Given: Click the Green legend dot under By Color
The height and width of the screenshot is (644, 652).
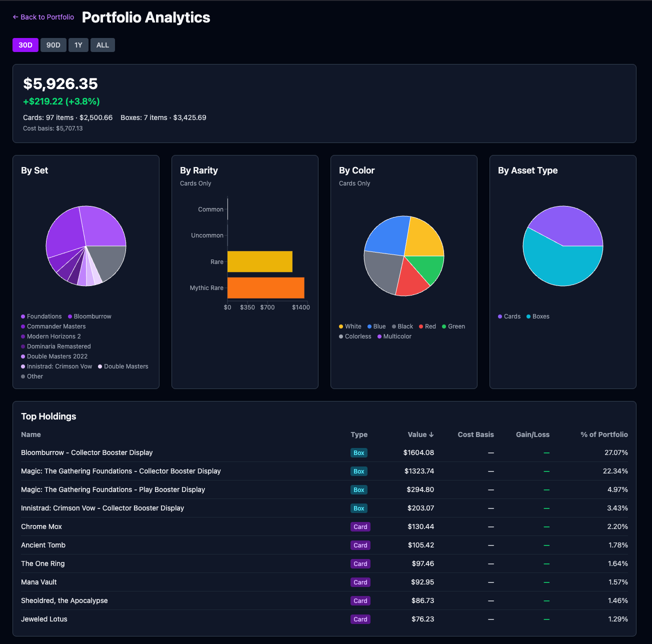Looking at the screenshot, I should pyautogui.click(x=443, y=326).
